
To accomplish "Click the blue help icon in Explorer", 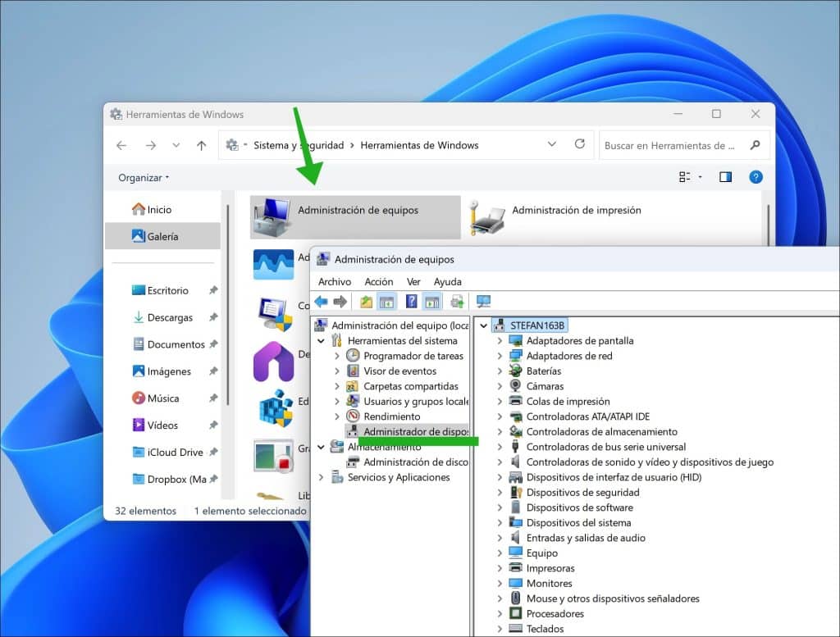I will pyautogui.click(x=756, y=177).
